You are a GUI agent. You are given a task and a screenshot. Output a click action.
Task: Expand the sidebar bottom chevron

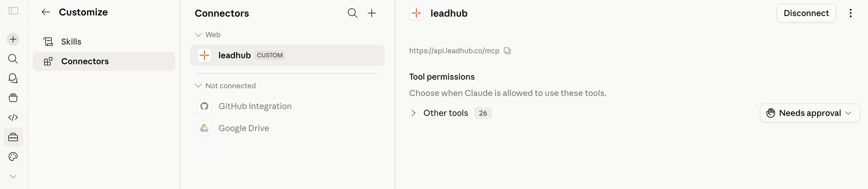(13, 177)
